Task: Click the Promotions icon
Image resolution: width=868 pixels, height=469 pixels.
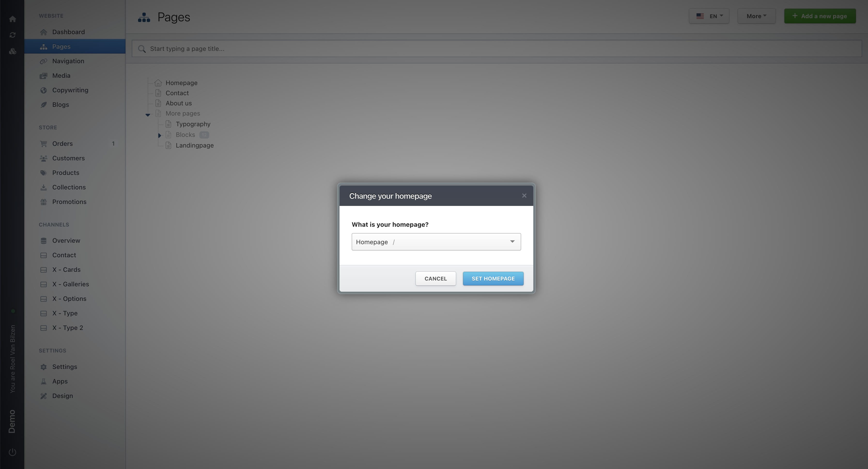Action: click(x=44, y=202)
